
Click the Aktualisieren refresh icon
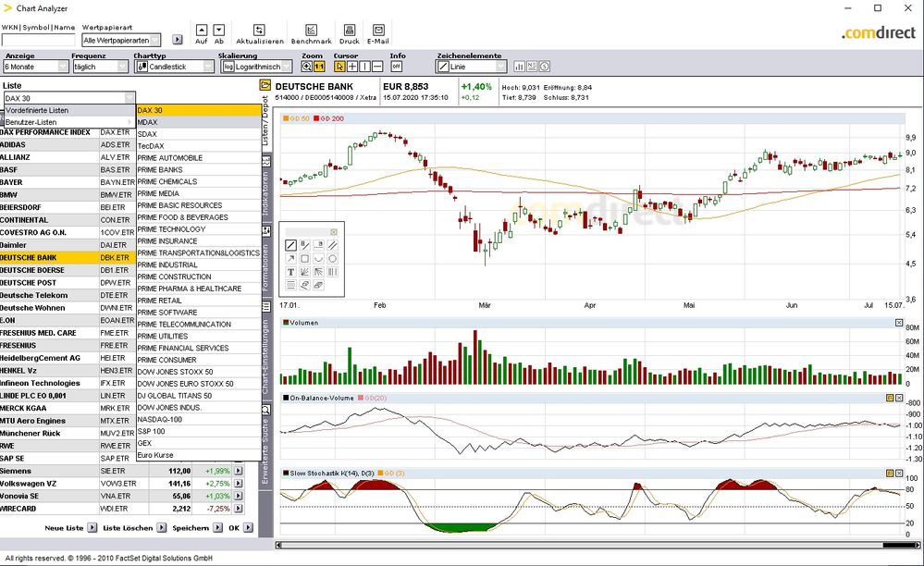click(259, 31)
